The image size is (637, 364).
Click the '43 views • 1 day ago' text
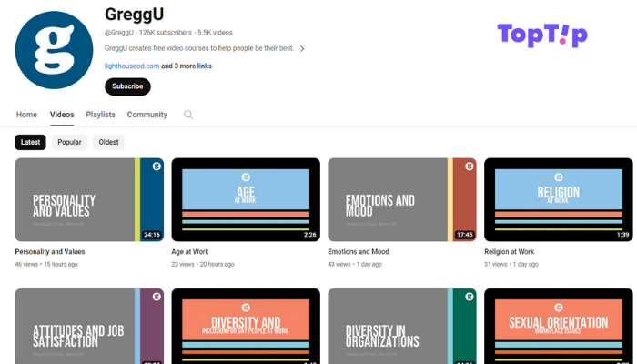(x=355, y=264)
